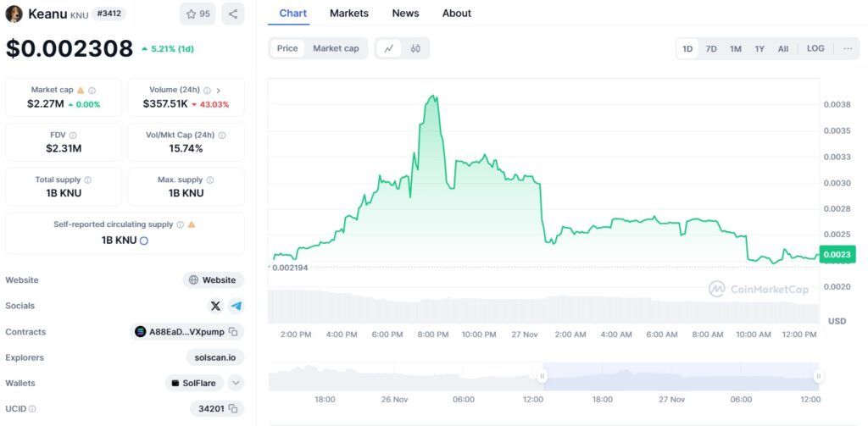Set chart range to 7D

711,48
